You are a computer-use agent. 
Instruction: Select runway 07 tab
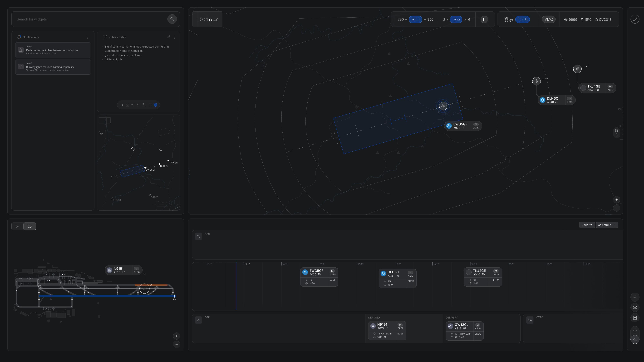(x=18, y=226)
